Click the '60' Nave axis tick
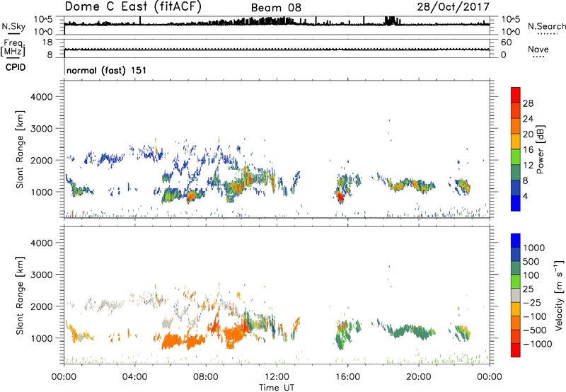 point(506,42)
